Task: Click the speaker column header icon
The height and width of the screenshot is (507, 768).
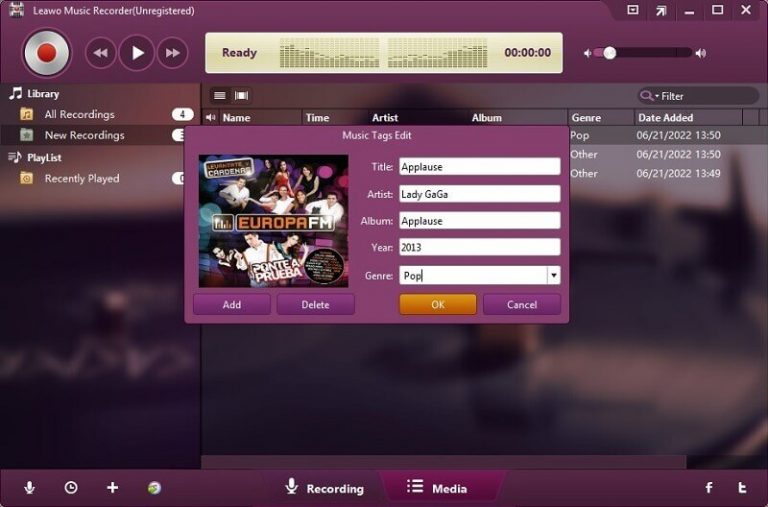Action: pyautogui.click(x=211, y=118)
